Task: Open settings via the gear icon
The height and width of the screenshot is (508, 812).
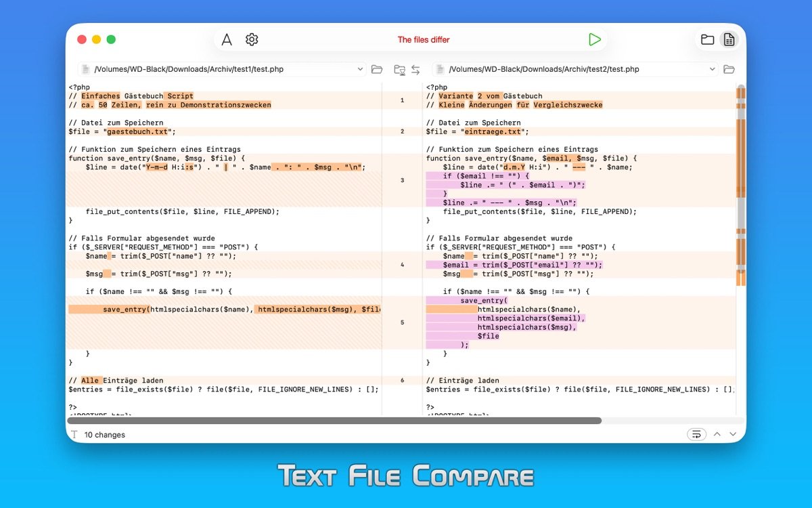Action: [252, 40]
